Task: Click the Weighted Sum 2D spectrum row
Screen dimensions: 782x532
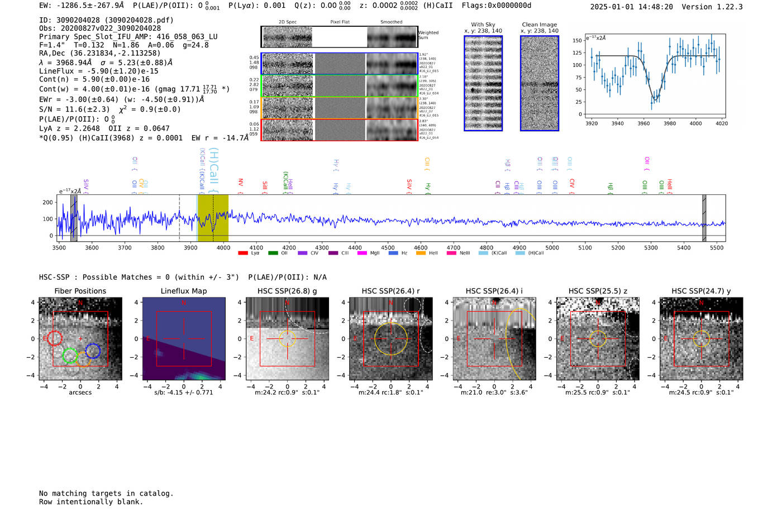Action: [x=340, y=37]
